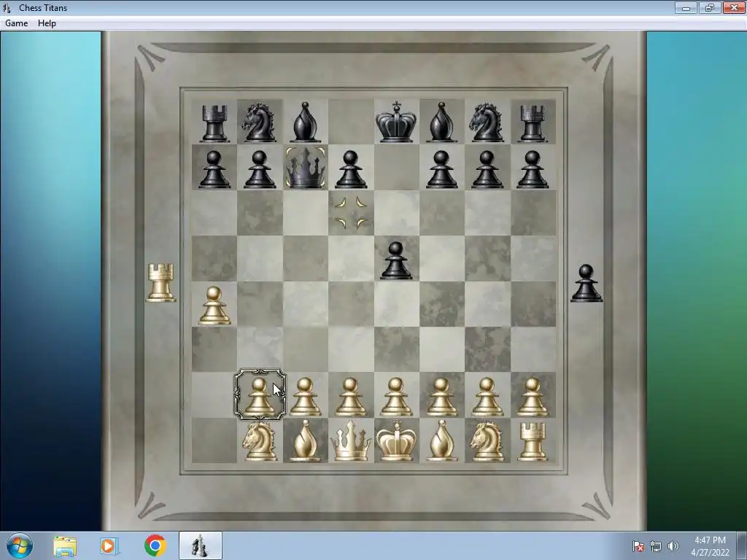
Task: Select the white pawn on f2
Action: tap(441, 397)
